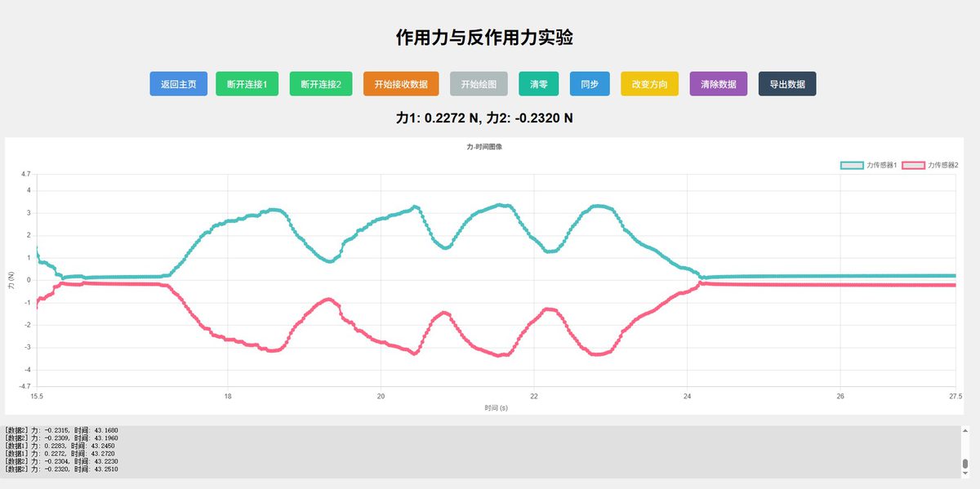Change direction with 改变方向 button
The width and height of the screenshot is (980, 489).
click(x=650, y=84)
